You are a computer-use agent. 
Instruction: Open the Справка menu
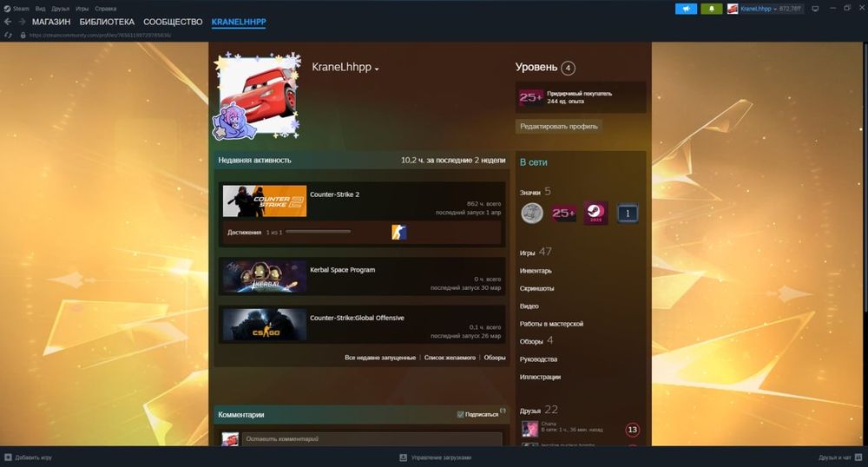(x=105, y=9)
